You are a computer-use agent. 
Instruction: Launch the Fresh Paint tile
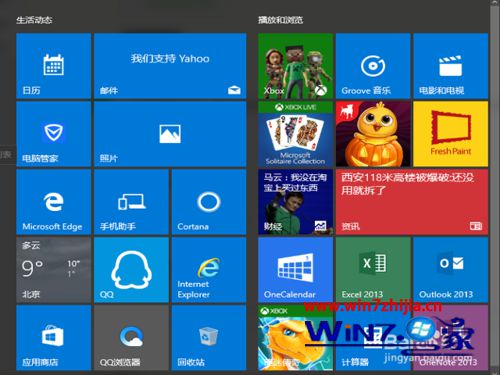(451, 134)
